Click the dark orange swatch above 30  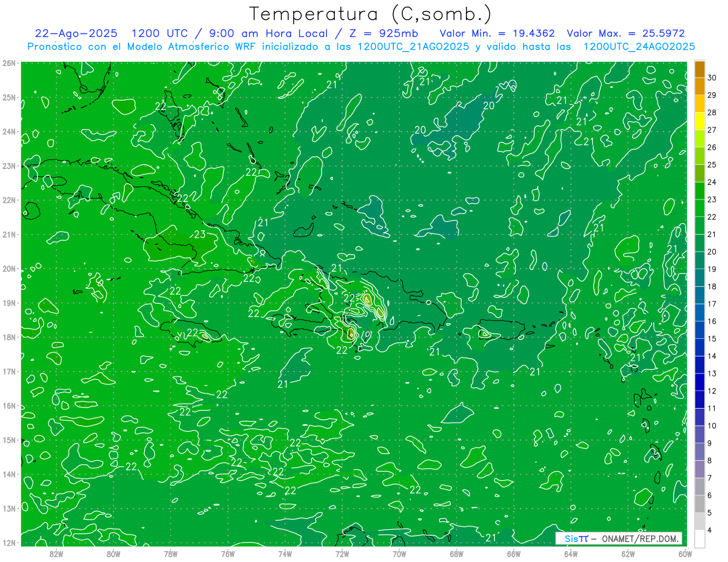[699, 69]
